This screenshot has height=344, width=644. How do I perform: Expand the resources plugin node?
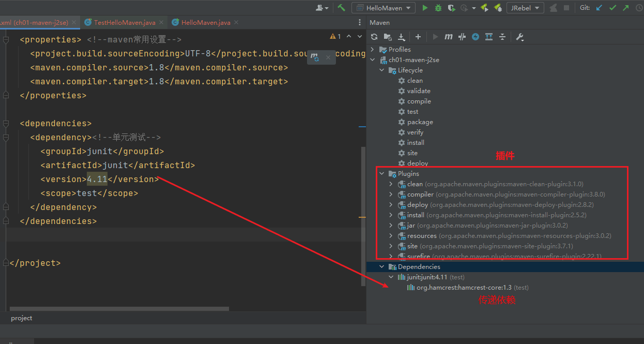tap(391, 236)
